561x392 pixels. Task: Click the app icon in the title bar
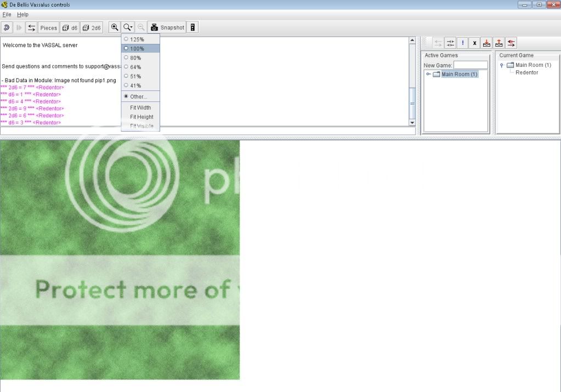[4, 4]
